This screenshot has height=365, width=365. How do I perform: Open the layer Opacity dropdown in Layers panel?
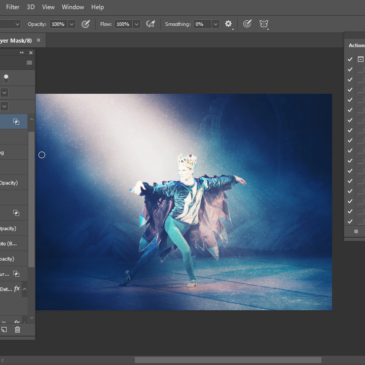(4, 92)
